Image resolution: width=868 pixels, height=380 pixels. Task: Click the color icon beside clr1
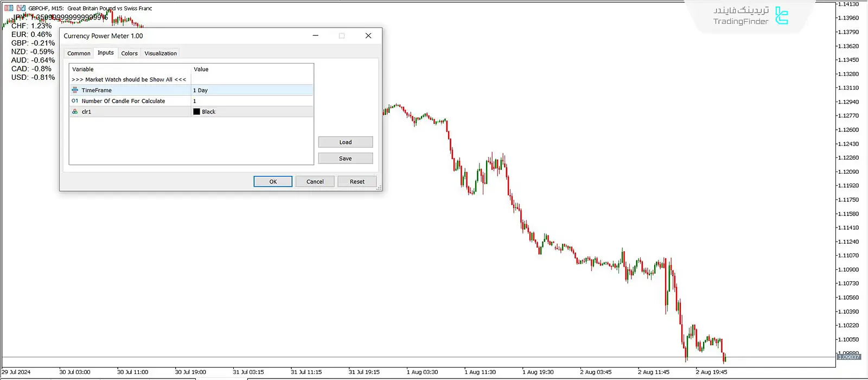pyautogui.click(x=75, y=112)
